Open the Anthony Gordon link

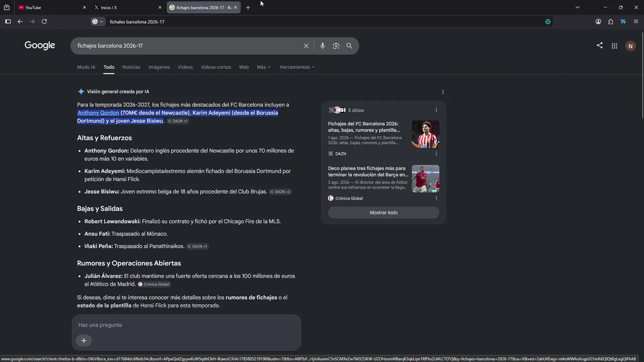click(98, 113)
